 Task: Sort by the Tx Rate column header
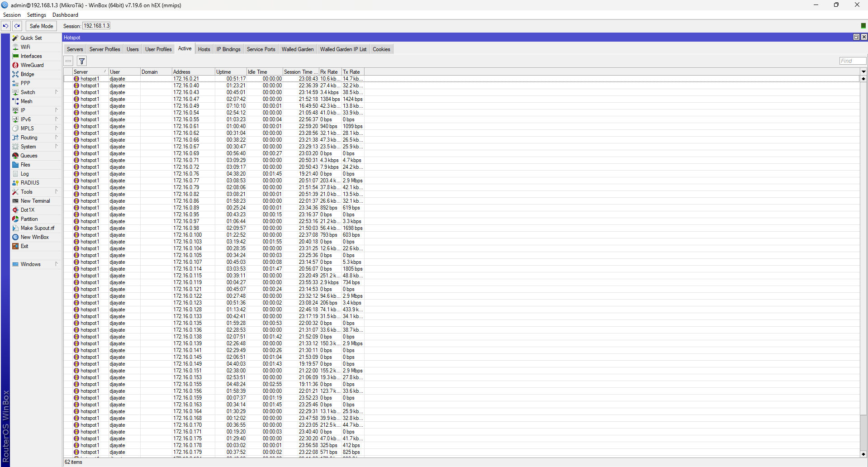(353, 72)
